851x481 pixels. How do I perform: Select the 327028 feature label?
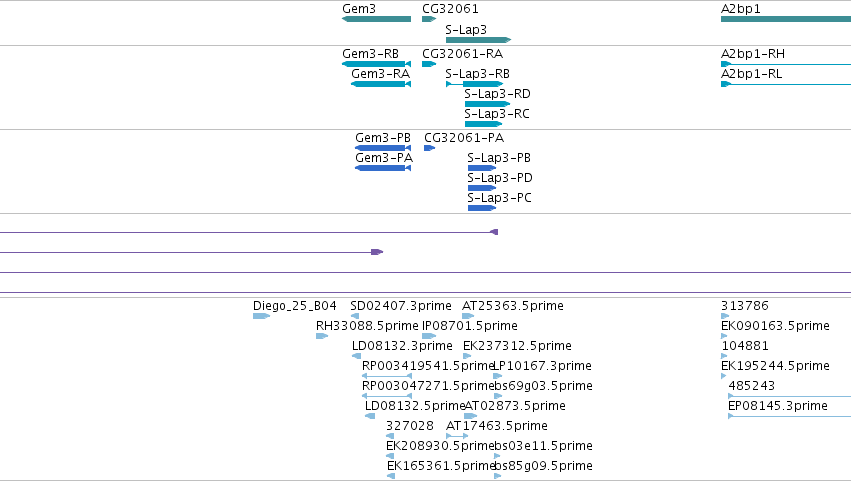click(x=410, y=426)
